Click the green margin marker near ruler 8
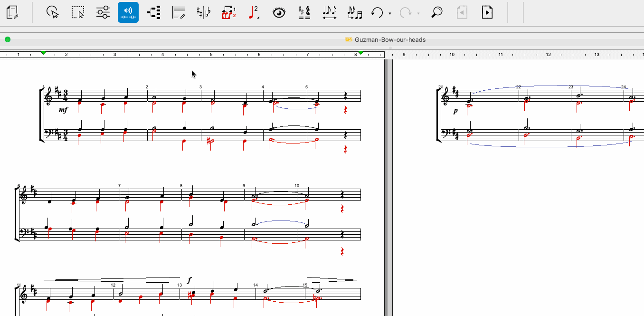Image resolution: width=644 pixels, height=316 pixels. (x=360, y=53)
